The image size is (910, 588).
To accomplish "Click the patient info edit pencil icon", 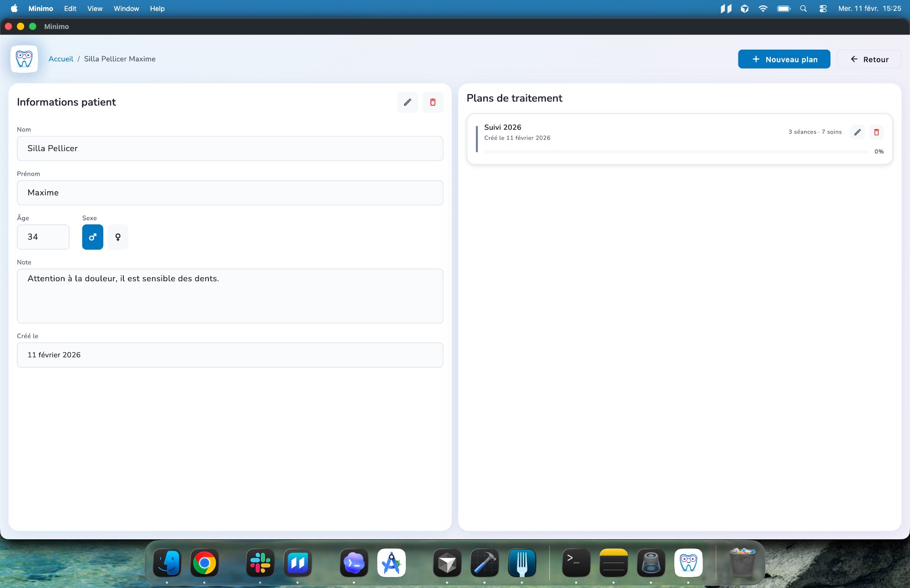I will (407, 102).
